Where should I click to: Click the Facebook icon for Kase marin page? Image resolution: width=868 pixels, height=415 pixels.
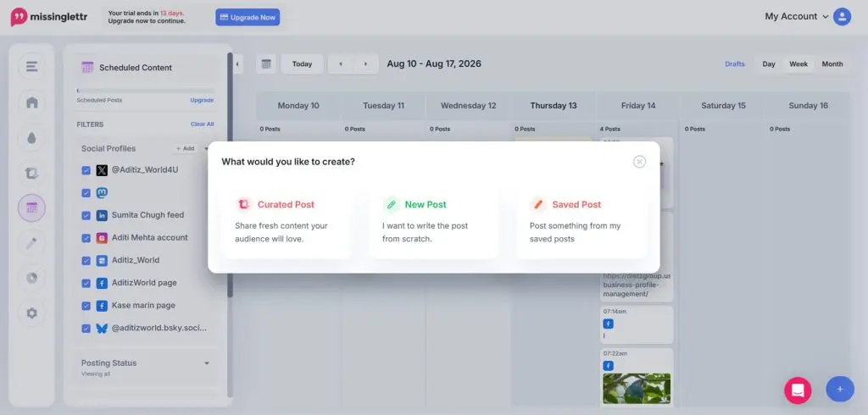[x=102, y=306]
